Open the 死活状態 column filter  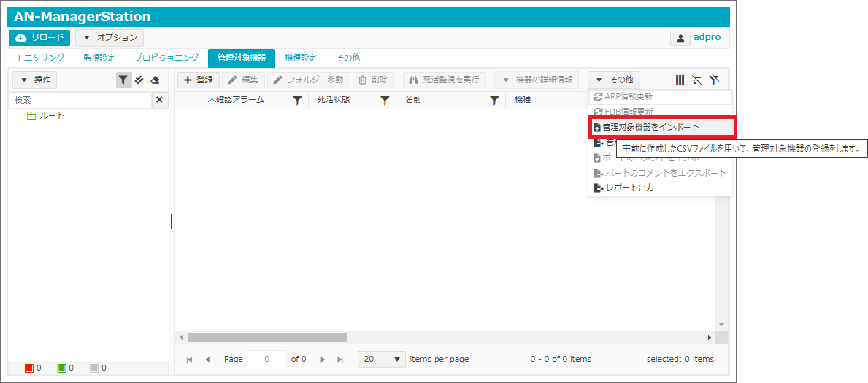coord(385,100)
